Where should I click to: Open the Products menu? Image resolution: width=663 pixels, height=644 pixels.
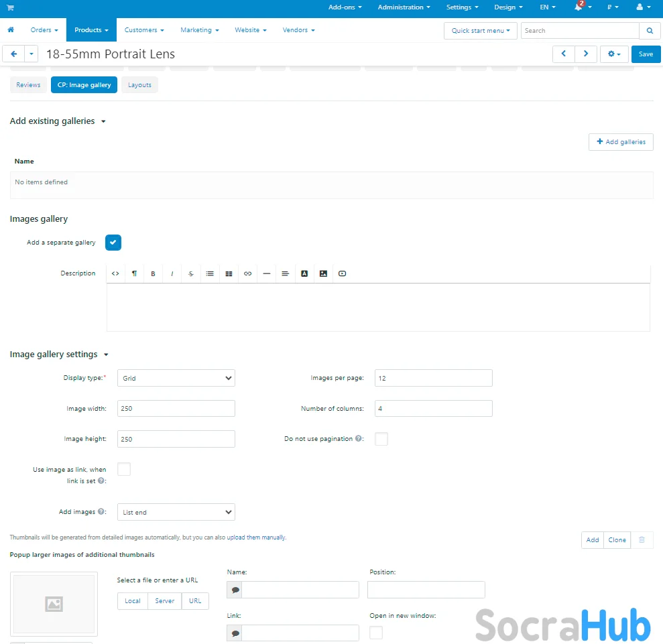coord(91,30)
